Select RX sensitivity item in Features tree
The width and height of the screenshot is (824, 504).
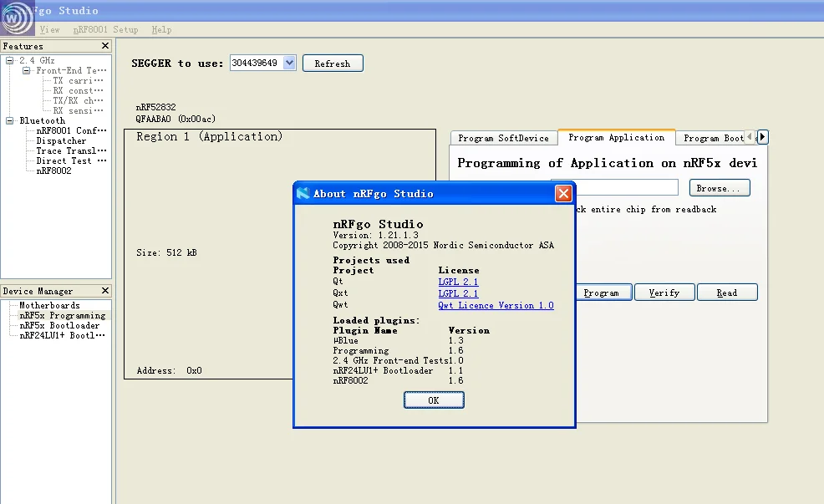[x=79, y=110]
